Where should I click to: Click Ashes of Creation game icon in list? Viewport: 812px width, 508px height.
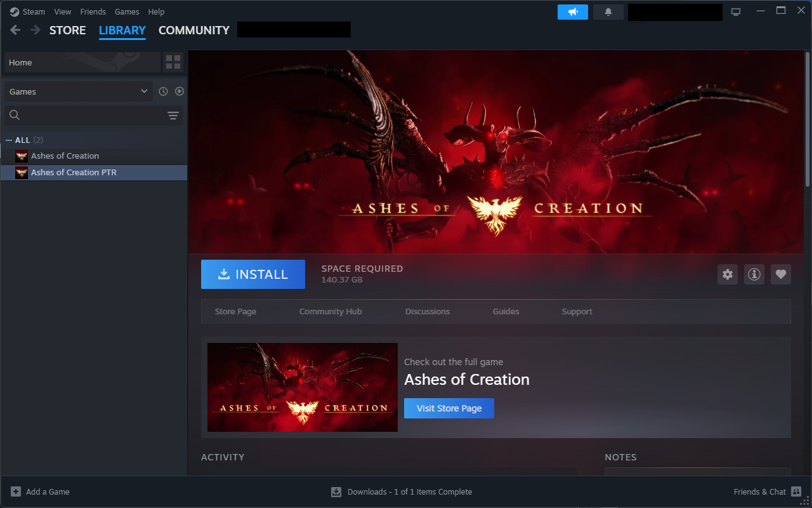tap(22, 156)
